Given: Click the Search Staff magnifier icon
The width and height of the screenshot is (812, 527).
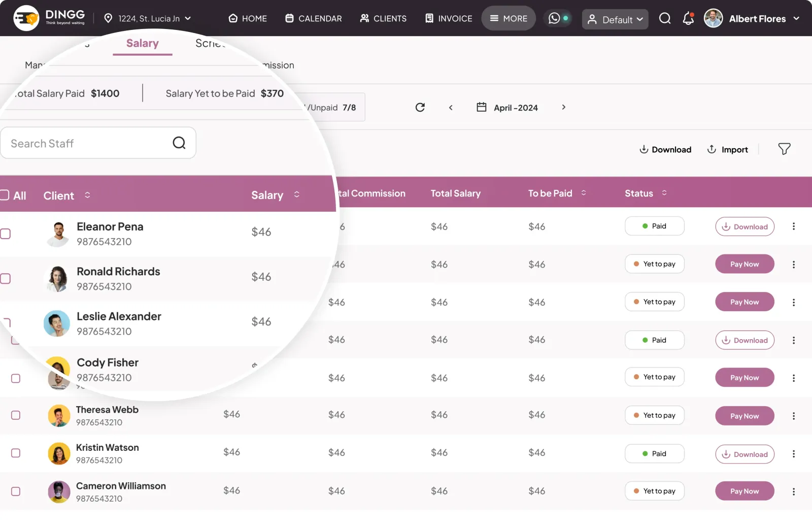Looking at the screenshot, I should [x=179, y=143].
